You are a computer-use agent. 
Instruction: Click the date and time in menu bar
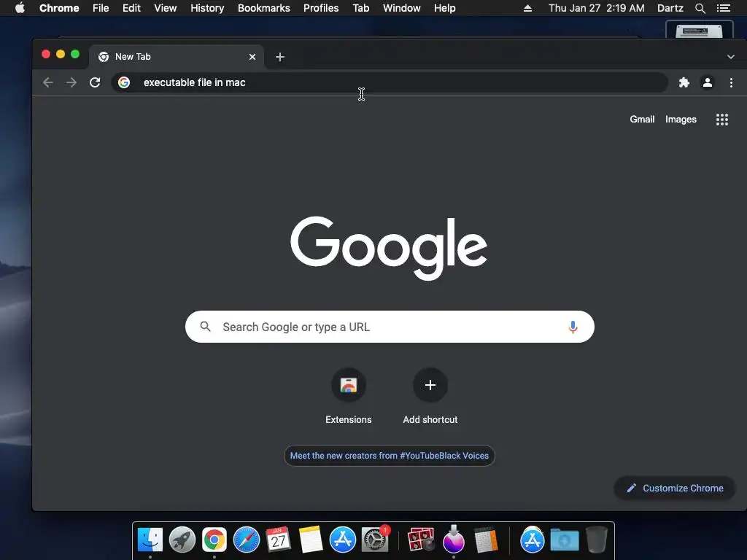[597, 8]
